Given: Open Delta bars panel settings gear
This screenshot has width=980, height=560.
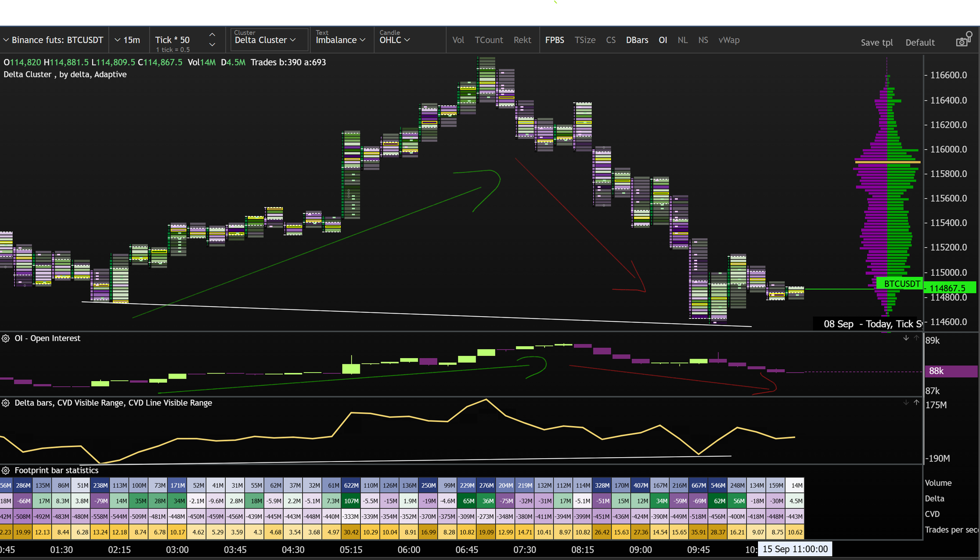Looking at the screenshot, I should tap(6, 403).
